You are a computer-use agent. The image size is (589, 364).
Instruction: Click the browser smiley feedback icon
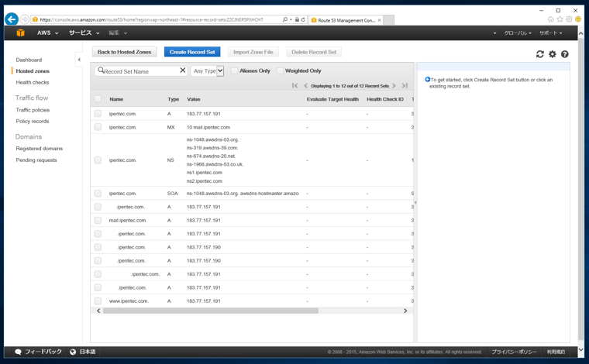tap(578, 19)
